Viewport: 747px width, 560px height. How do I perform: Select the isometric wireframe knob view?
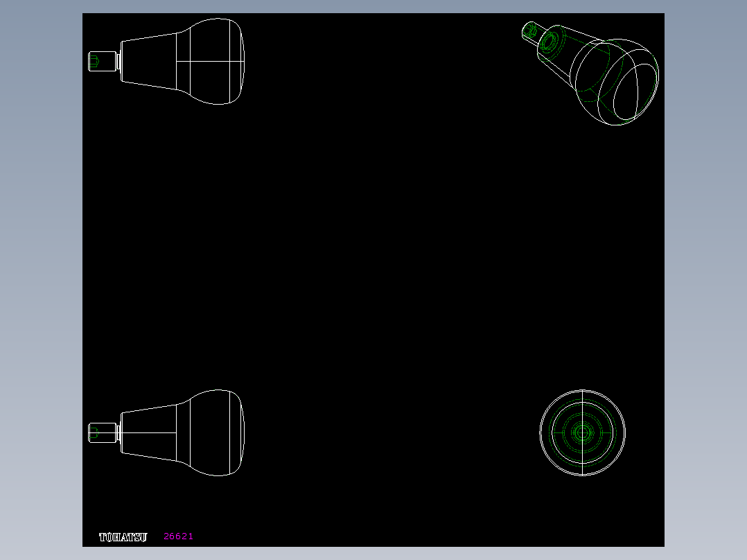coord(590,73)
